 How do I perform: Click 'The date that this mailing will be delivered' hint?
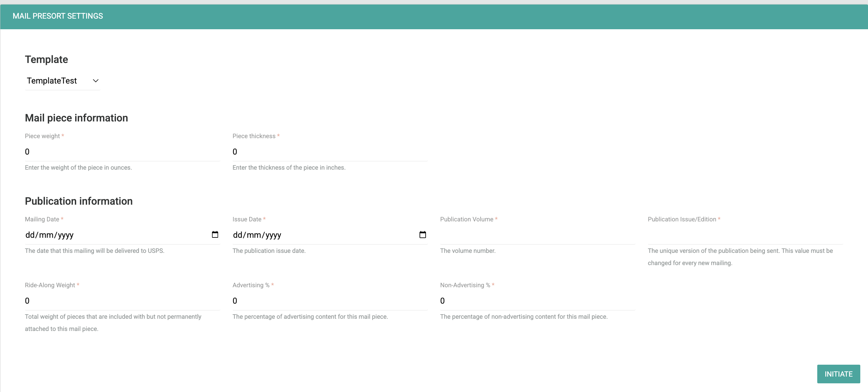pos(94,251)
